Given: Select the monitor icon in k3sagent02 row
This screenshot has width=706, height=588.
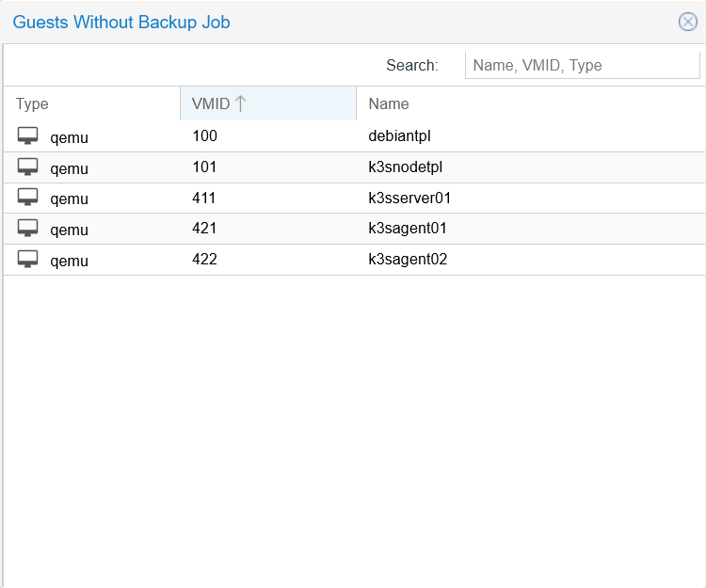Looking at the screenshot, I should [x=28, y=260].
